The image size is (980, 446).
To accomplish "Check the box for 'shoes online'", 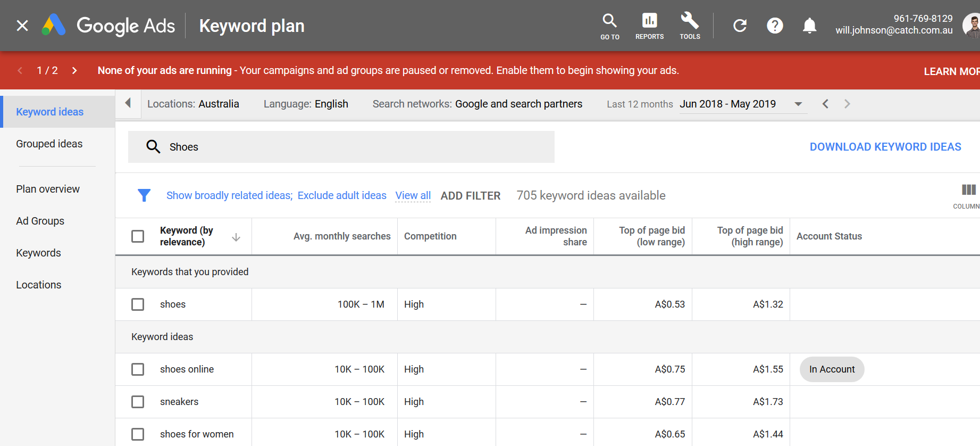I will (x=138, y=369).
